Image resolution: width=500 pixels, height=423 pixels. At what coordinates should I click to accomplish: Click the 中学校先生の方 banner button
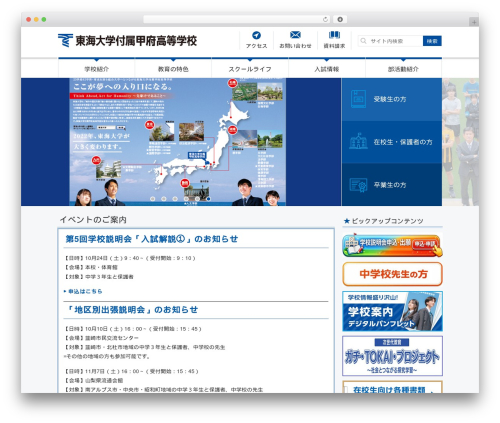click(x=392, y=274)
